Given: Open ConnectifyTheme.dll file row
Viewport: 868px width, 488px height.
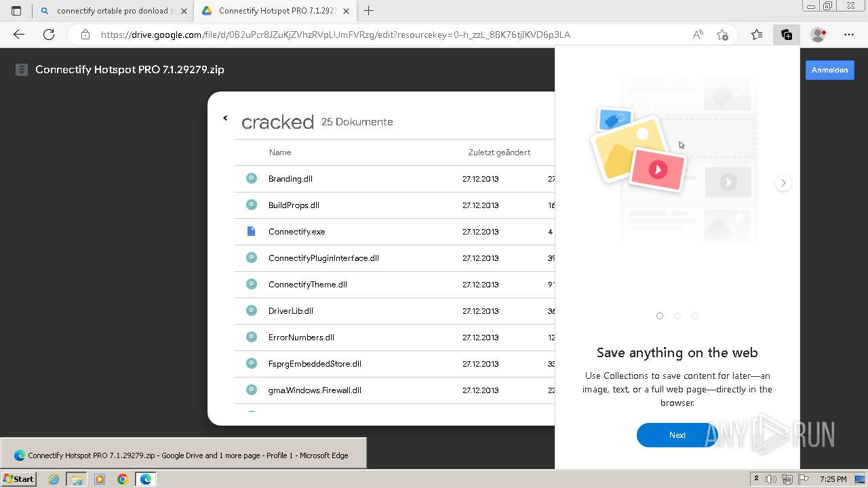Looking at the screenshot, I should [x=395, y=285].
